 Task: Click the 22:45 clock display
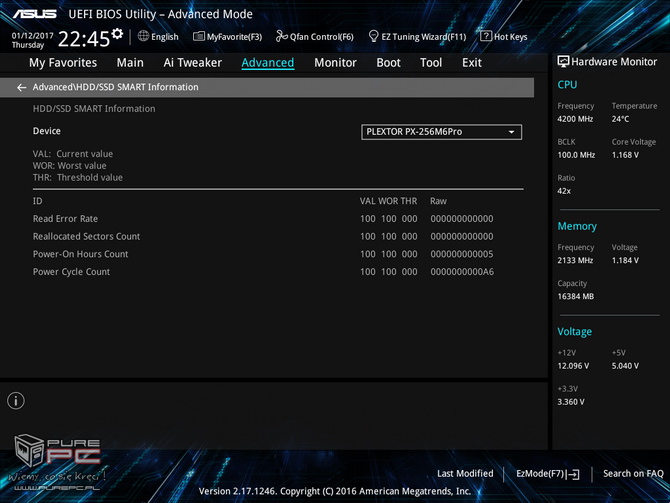[x=84, y=39]
